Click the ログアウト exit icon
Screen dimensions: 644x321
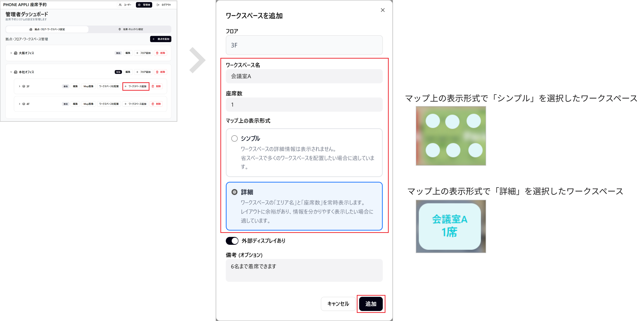click(158, 4)
